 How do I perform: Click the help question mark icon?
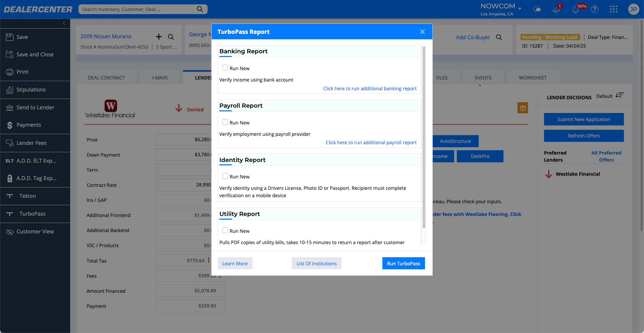(595, 9)
